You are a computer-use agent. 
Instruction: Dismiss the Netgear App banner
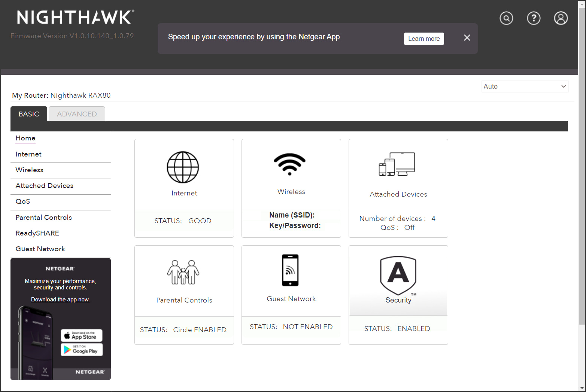(467, 38)
